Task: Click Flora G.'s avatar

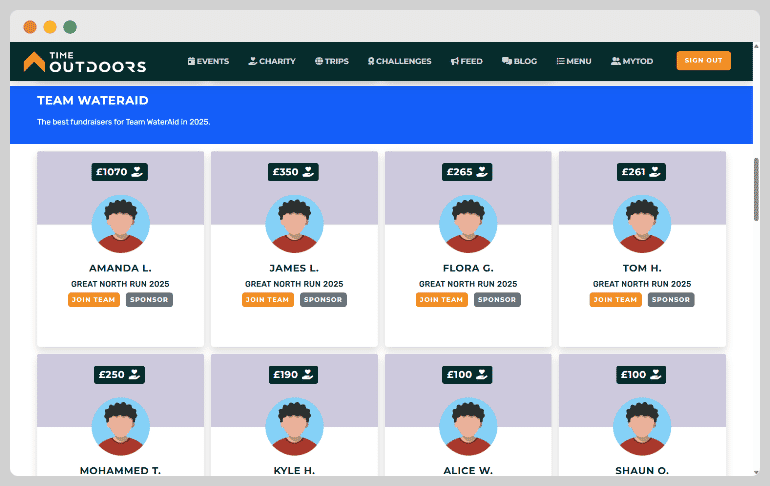Action: (x=468, y=224)
